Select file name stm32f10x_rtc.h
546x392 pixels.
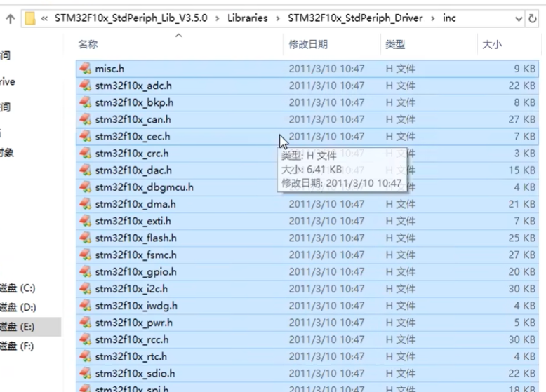pyautogui.click(x=131, y=356)
